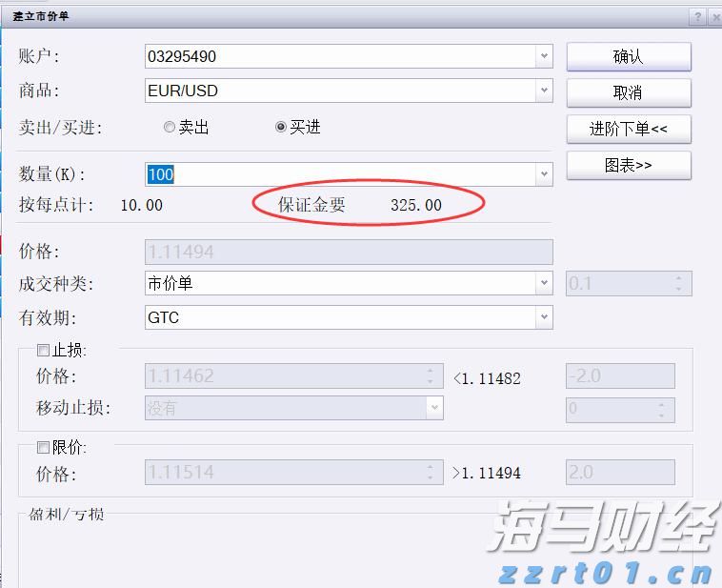This screenshot has width=722, height=588.
Task: Open the 有效期 GTC validity dropdown
Action: click(x=544, y=317)
